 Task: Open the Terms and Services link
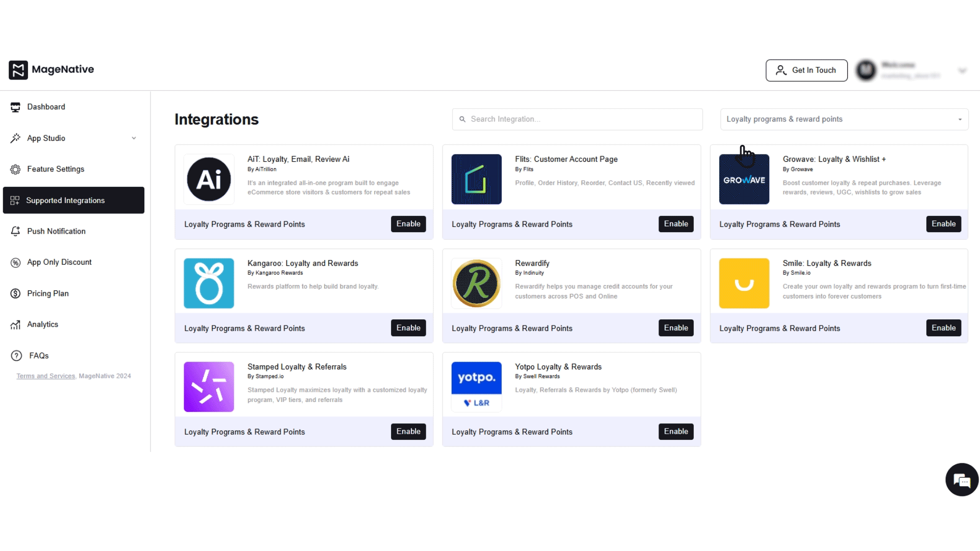pyautogui.click(x=45, y=376)
